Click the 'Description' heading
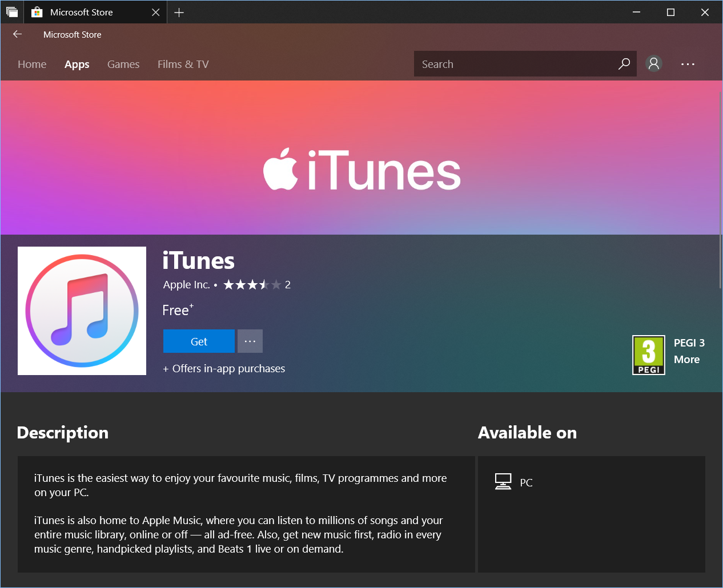 tap(63, 433)
